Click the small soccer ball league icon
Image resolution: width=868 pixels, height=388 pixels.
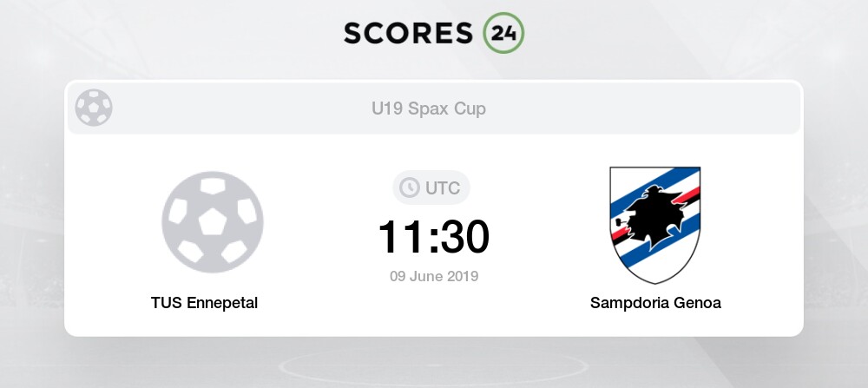[x=94, y=108]
